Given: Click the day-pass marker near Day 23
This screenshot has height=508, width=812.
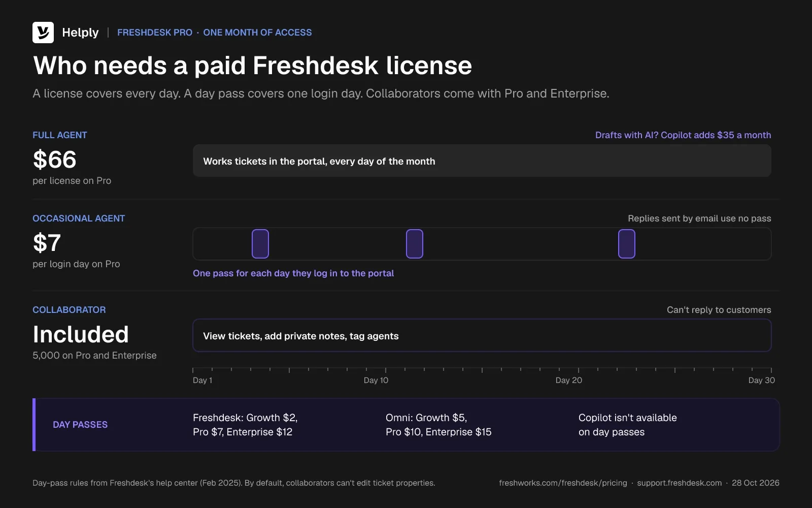Looking at the screenshot, I should [627, 244].
